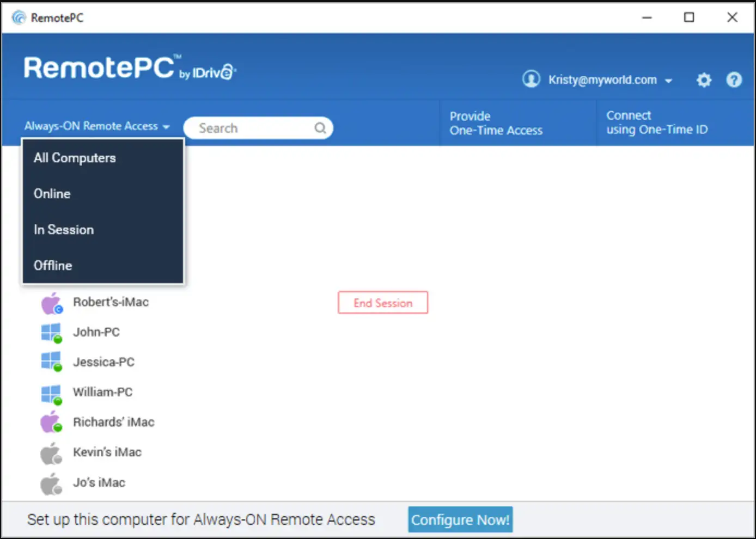Click the Richards' iMac Apple icon

52,422
